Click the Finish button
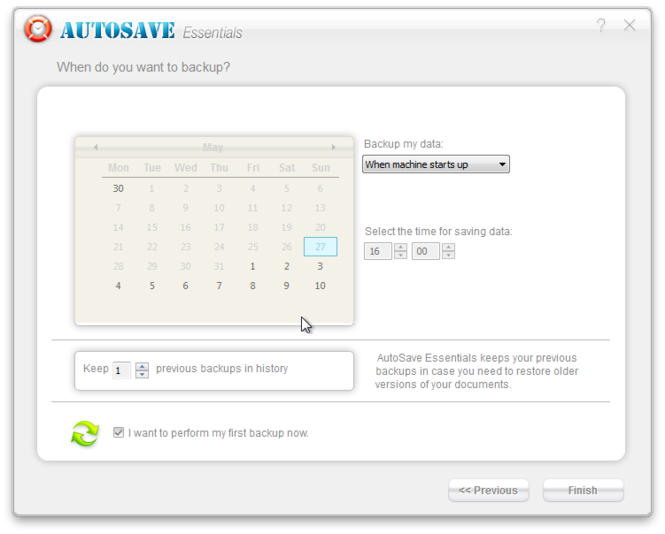This screenshot has width=665, height=534. 583,490
